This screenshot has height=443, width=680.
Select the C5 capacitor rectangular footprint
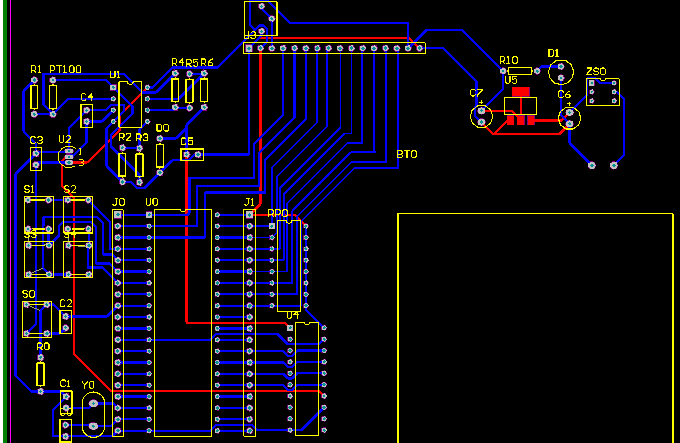coord(192,154)
